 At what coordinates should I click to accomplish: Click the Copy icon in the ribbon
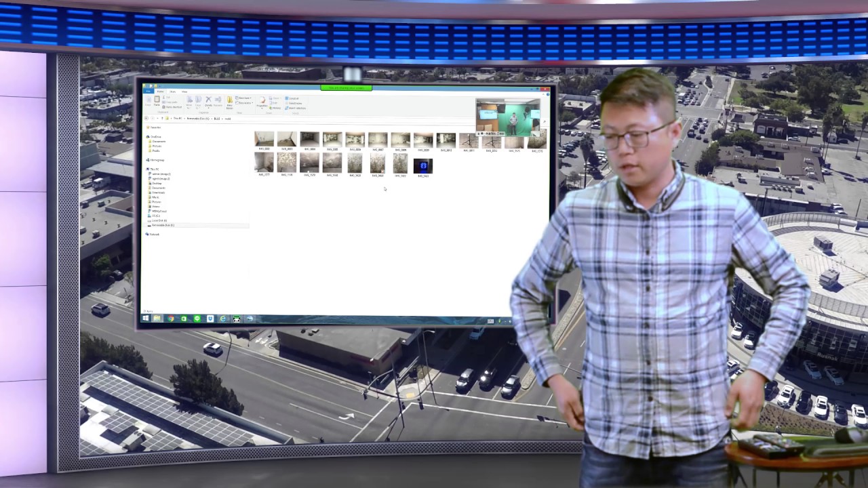click(x=148, y=100)
